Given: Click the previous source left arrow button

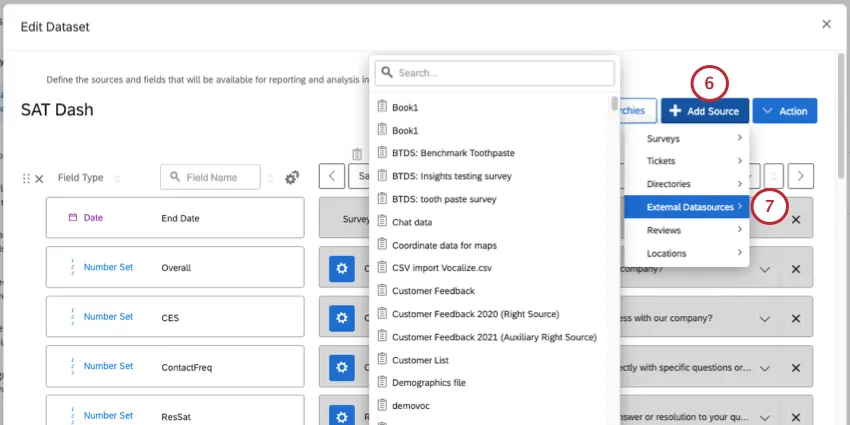Looking at the screenshot, I should coord(332,177).
